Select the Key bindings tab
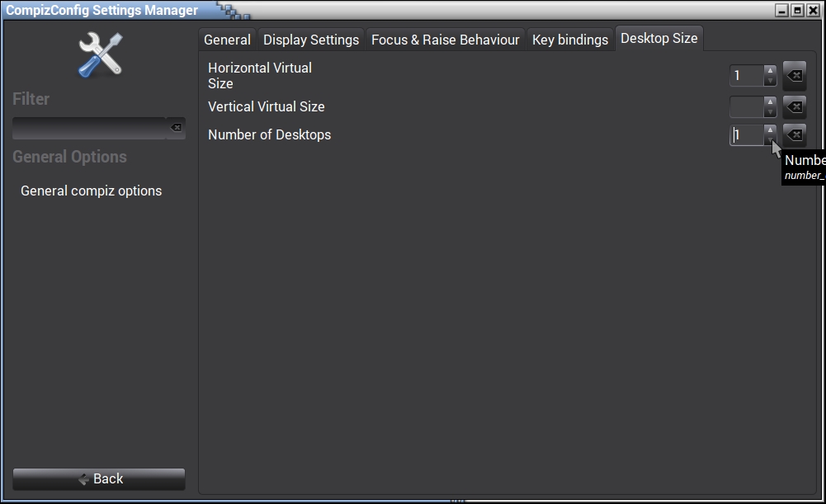 point(570,40)
